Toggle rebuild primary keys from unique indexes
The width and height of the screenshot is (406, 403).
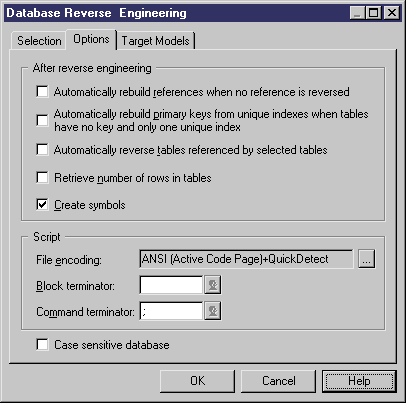(42, 120)
